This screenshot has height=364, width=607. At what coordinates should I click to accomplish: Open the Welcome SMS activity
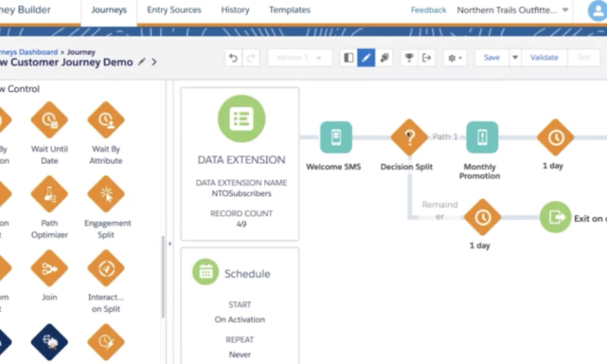coord(336,137)
